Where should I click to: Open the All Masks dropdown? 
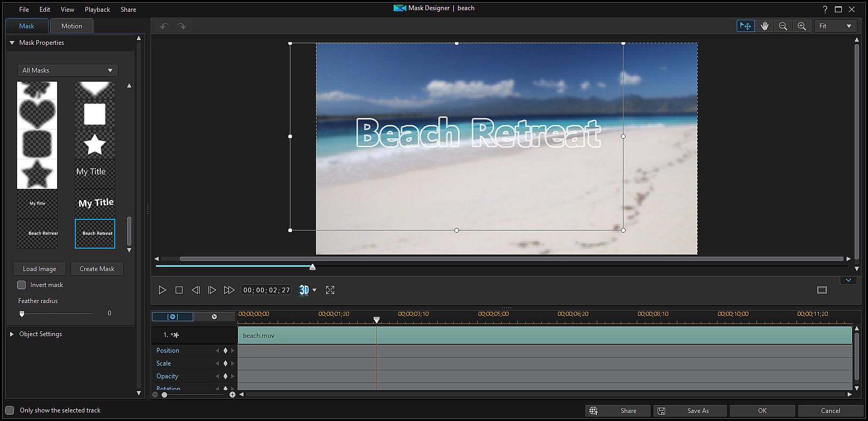coord(67,70)
